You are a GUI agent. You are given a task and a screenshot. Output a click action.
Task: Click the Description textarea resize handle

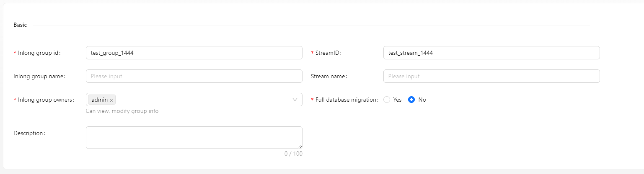(300, 146)
